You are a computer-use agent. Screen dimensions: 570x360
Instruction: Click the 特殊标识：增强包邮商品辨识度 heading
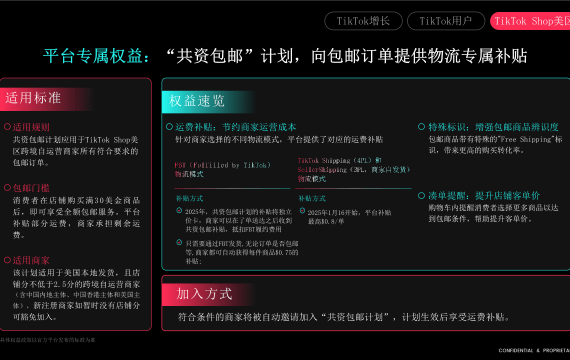[493, 127]
